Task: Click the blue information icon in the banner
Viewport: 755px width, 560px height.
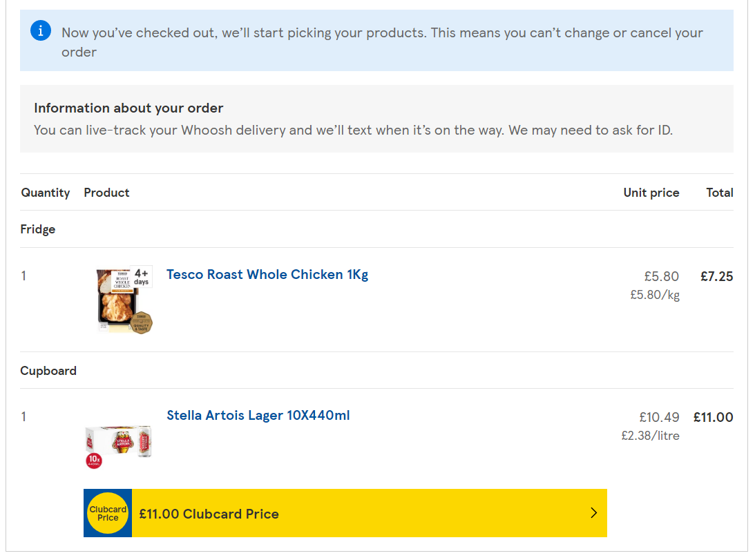Action: tap(41, 30)
